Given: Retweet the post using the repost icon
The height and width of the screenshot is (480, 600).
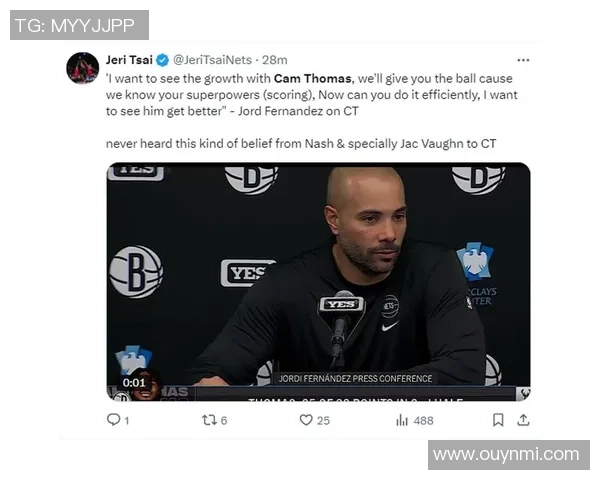Looking at the screenshot, I should click(x=209, y=420).
